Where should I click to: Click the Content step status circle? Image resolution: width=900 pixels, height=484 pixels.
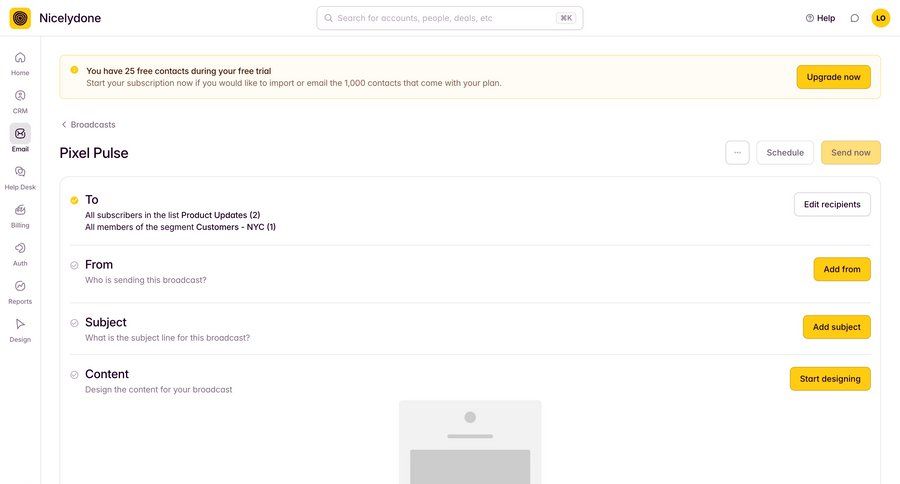click(74, 375)
